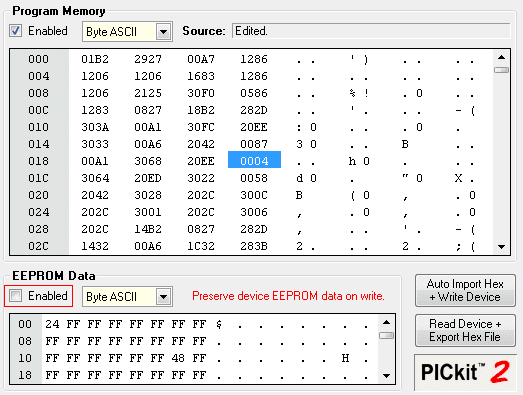Screen dimensions: 523x395
Task: Select cell 3033 in row 014
Action: [x=95, y=144]
